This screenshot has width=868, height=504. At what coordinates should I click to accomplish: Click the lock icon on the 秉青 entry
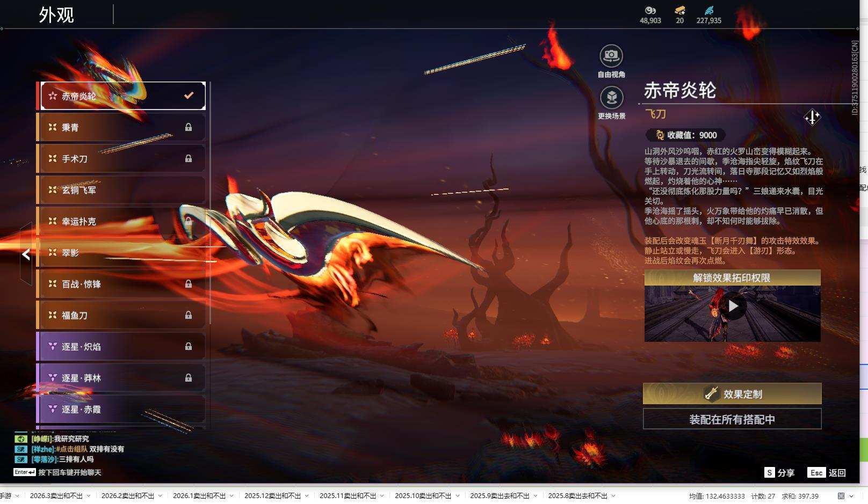pyautogui.click(x=189, y=127)
